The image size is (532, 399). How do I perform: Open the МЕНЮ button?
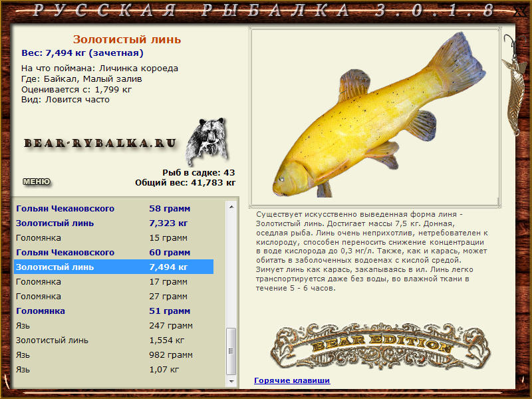(x=36, y=182)
